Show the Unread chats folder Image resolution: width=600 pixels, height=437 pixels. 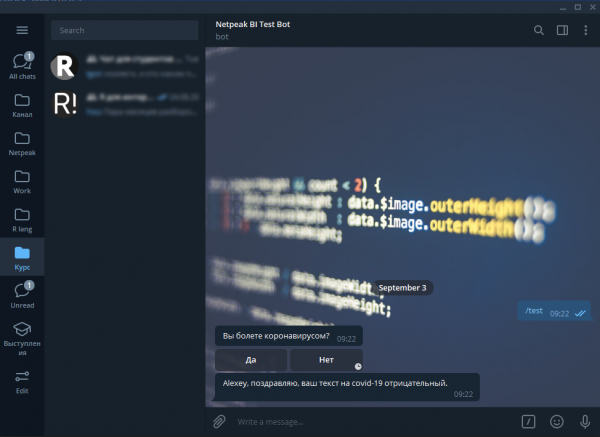tap(22, 295)
